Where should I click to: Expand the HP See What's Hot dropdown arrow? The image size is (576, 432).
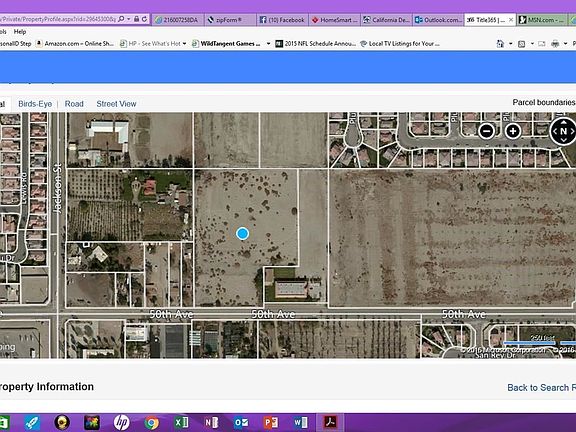(x=184, y=43)
